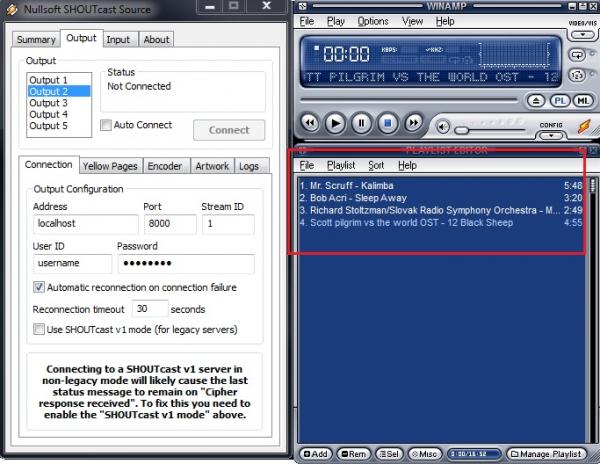The image size is (600, 464).
Task: Open the Sort menu in Playlist Editor
Action: tap(376, 165)
